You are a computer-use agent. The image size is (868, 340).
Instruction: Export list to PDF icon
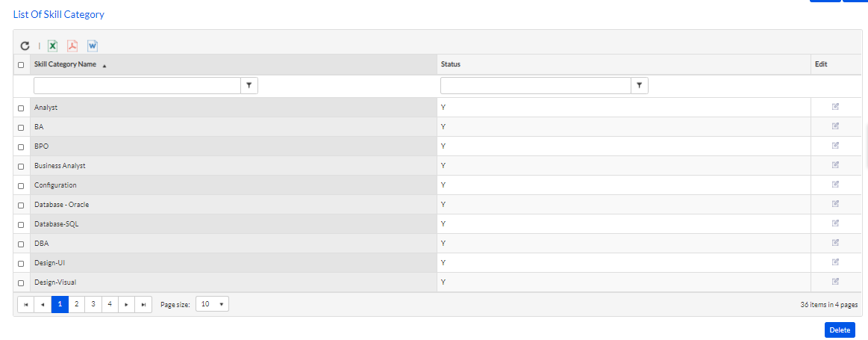click(x=72, y=46)
